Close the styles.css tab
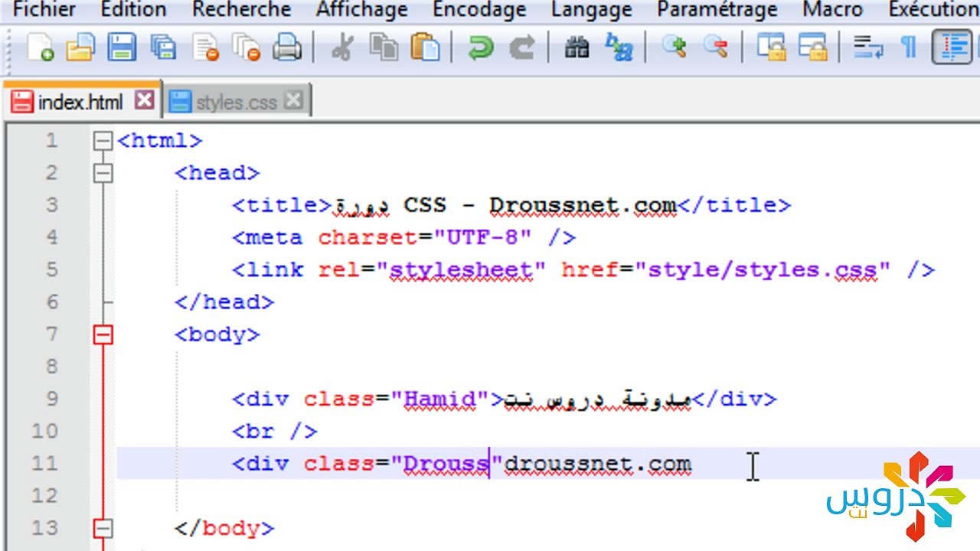Screen dimensions: 980x551 coord(293,100)
